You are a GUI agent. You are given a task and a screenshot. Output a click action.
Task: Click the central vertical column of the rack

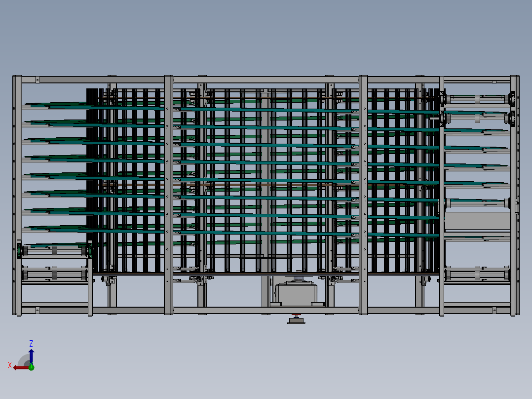[x=266, y=173]
